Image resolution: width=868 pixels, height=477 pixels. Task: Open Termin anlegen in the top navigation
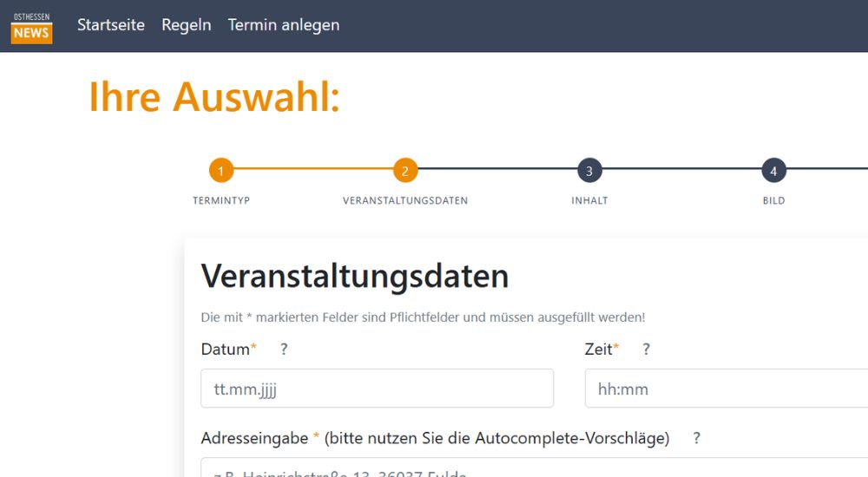(x=283, y=25)
